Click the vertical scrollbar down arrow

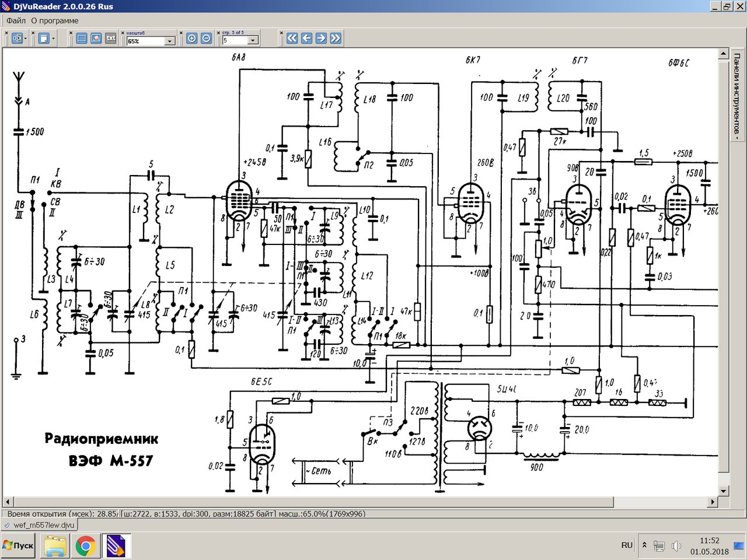click(724, 491)
